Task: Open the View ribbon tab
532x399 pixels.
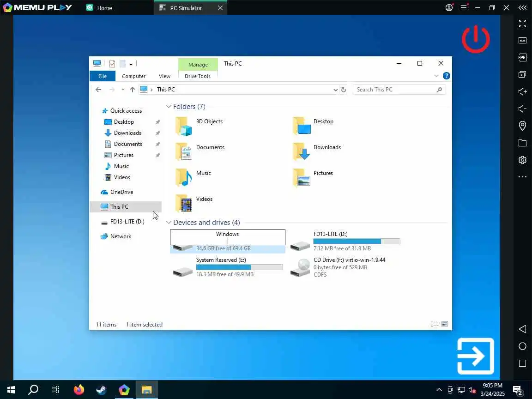Action: 164,76
